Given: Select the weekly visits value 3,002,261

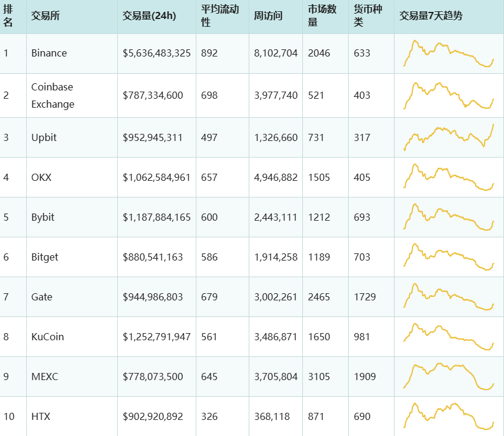Looking at the screenshot, I should (x=276, y=297).
